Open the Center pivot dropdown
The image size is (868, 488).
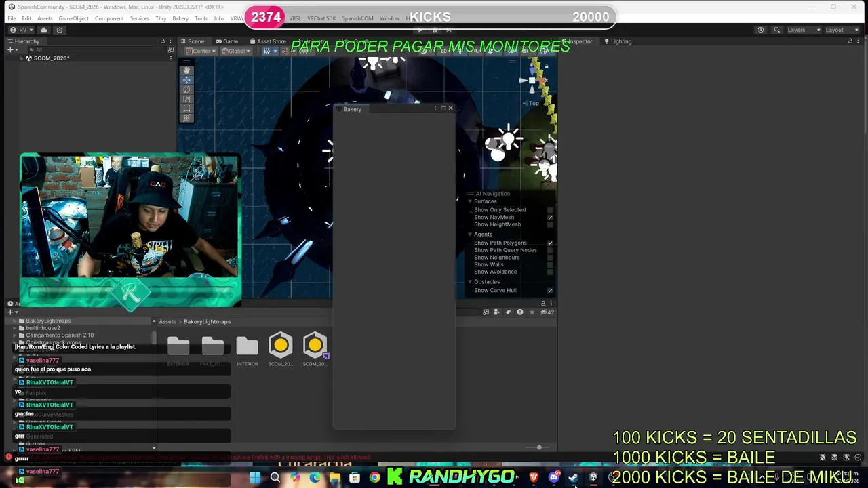click(202, 52)
